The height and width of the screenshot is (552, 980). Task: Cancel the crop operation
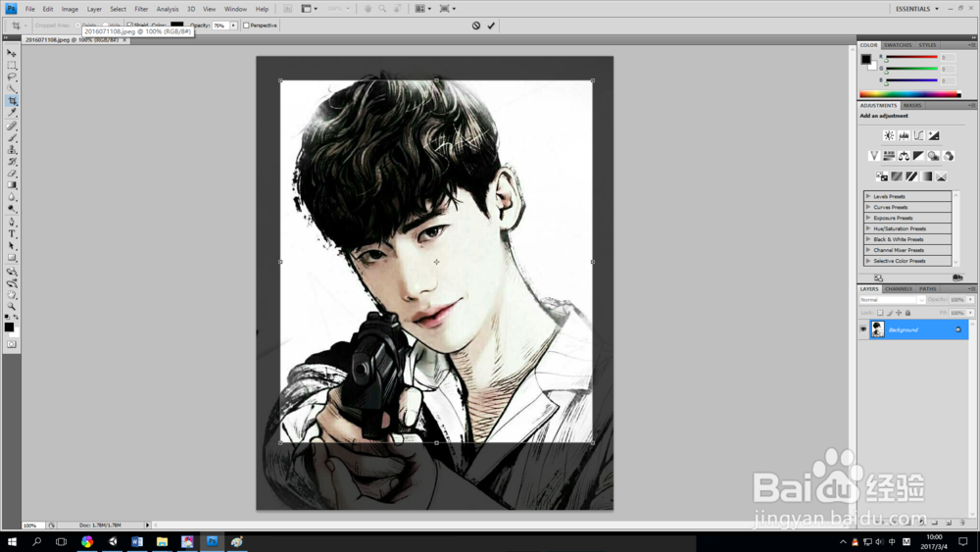click(x=476, y=25)
